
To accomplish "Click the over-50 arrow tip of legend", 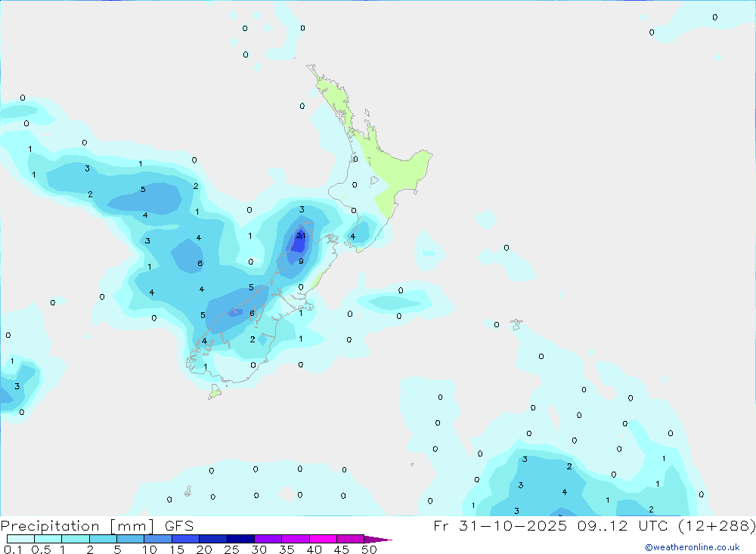I will pyautogui.click(x=377, y=539).
